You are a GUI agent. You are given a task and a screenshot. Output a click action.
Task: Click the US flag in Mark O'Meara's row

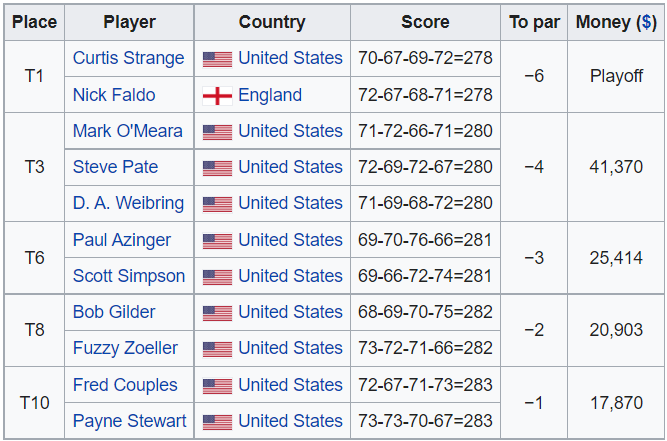[x=217, y=132]
